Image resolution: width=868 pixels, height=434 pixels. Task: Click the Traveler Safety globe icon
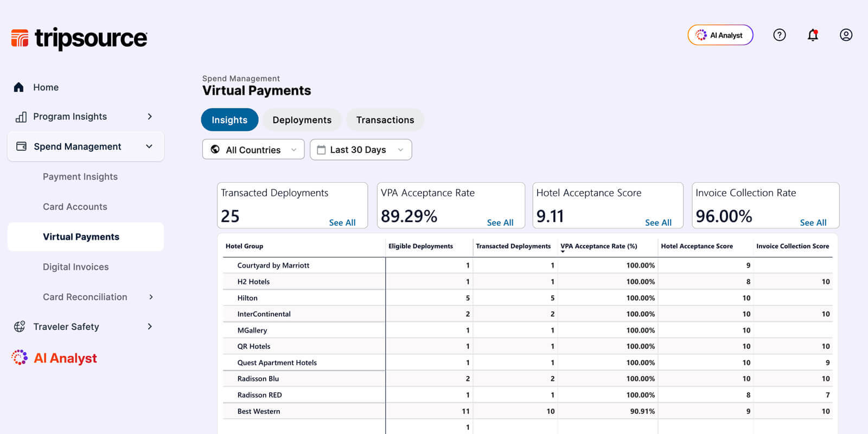click(20, 327)
